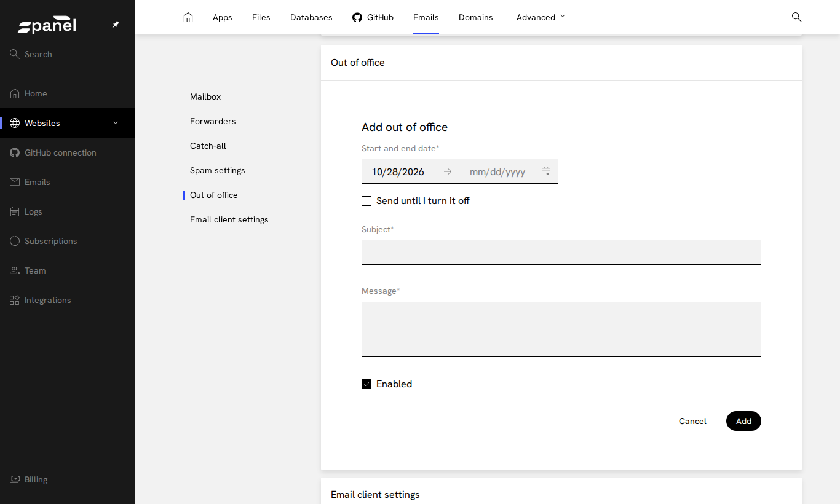
Task: Click the Message text area
Action: click(x=561, y=329)
